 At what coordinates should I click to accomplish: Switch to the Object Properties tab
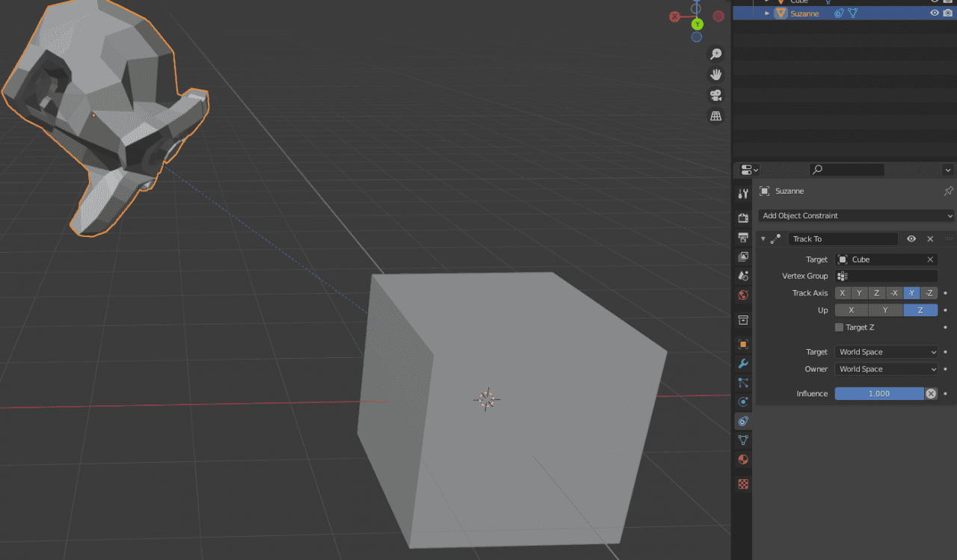click(743, 344)
